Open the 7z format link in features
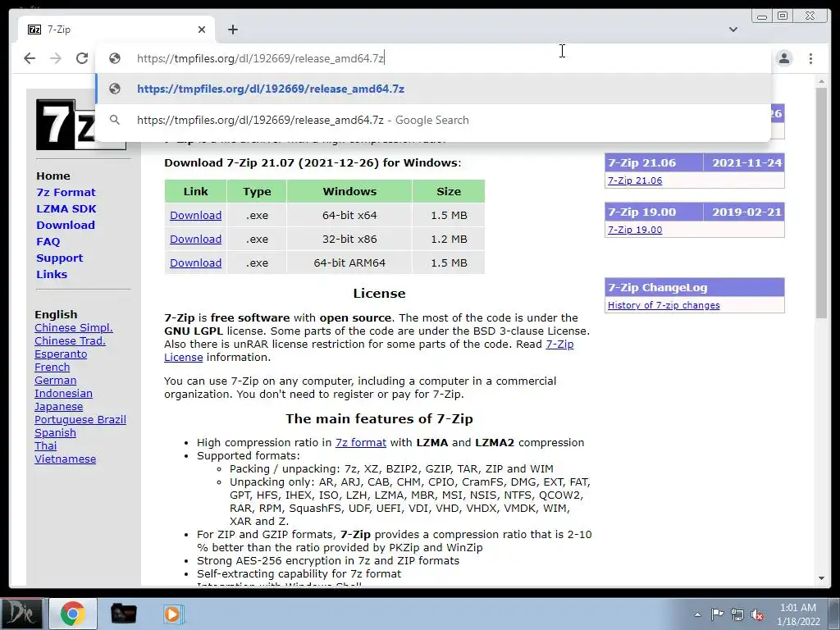Screen dimensions: 840x630 tap(361, 442)
